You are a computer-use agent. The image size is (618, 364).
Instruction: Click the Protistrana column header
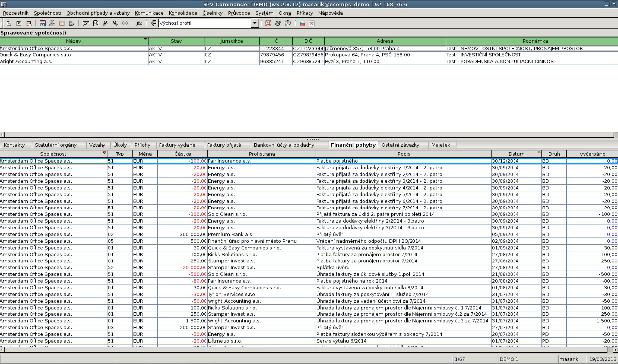(x=261, y=154)
